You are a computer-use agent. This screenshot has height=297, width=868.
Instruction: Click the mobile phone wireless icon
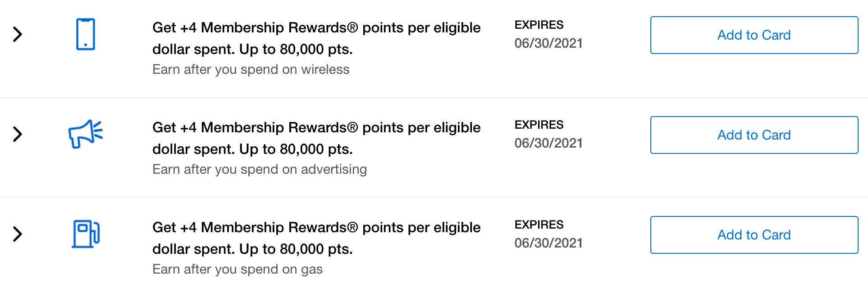[x=86, y=34]
